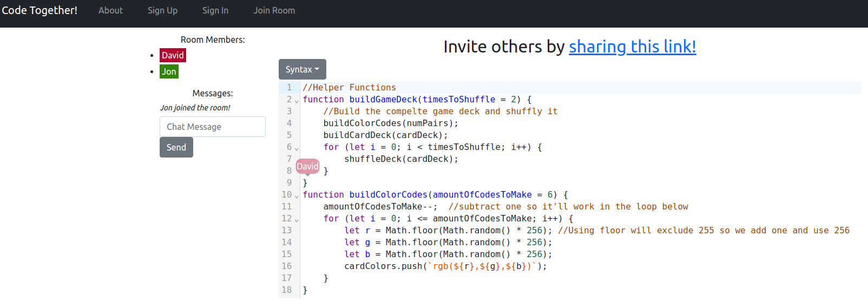Image resolution: width=868 pixels, height=308 pixels.
Task: Click line number 18 in the gutter
Action: click(287, 290)
